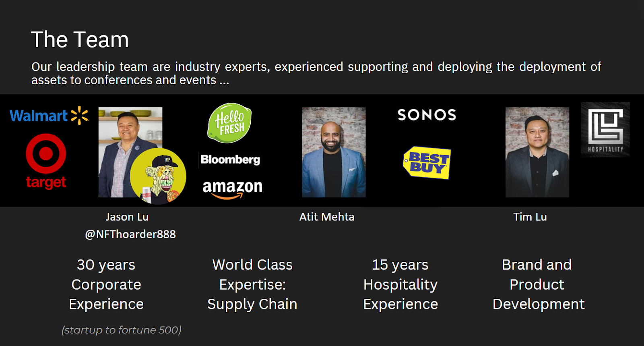The image size is (644, 346).
Task: Select the Jason Lu name label
Action: 127,217
